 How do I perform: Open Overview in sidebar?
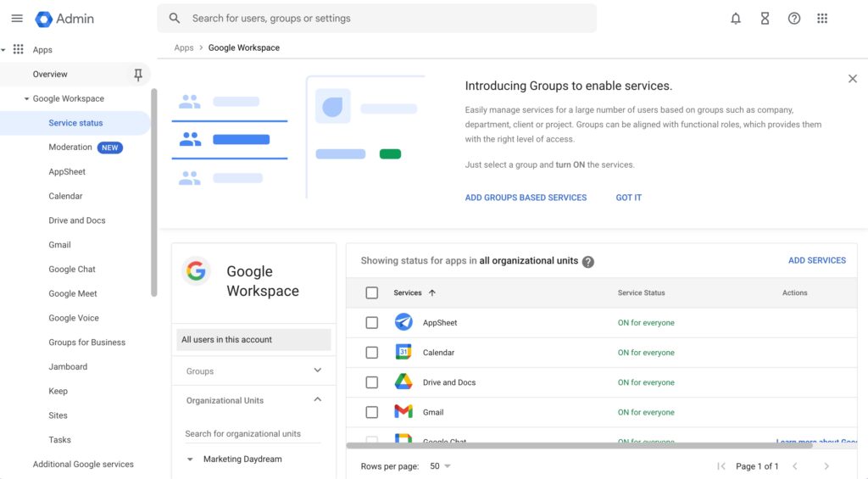pos(50,75)
